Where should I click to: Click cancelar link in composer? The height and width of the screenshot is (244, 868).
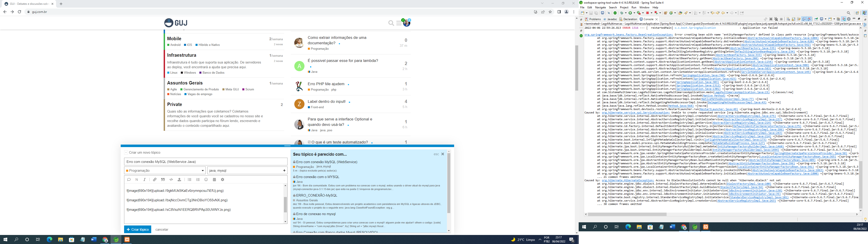point(162,230)
